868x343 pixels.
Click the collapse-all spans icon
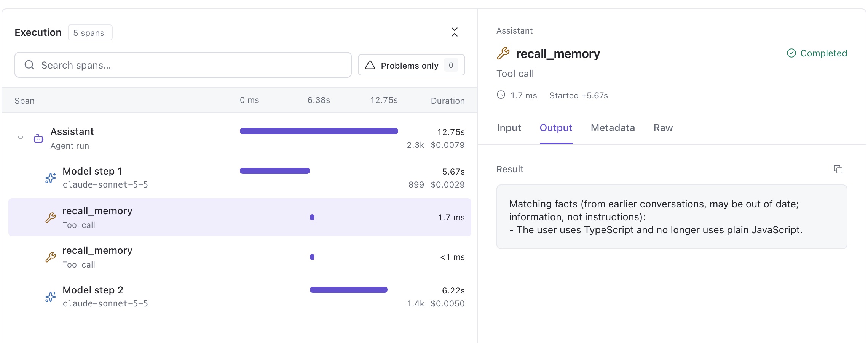tap(454, 32)
